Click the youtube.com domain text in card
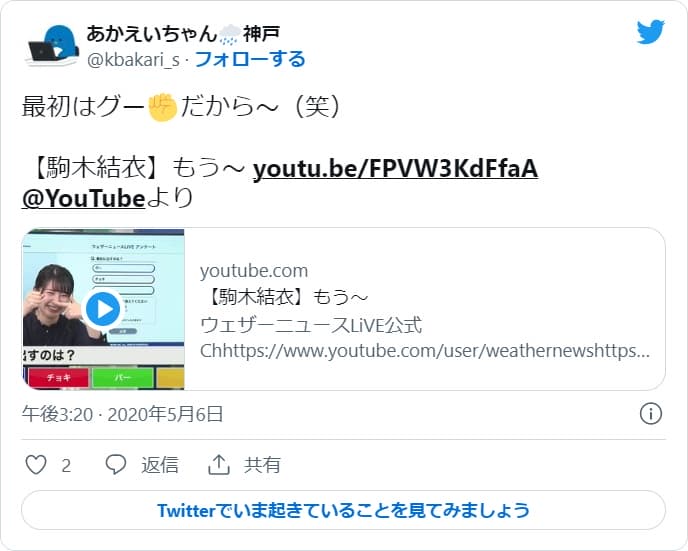 click(254, 271)
